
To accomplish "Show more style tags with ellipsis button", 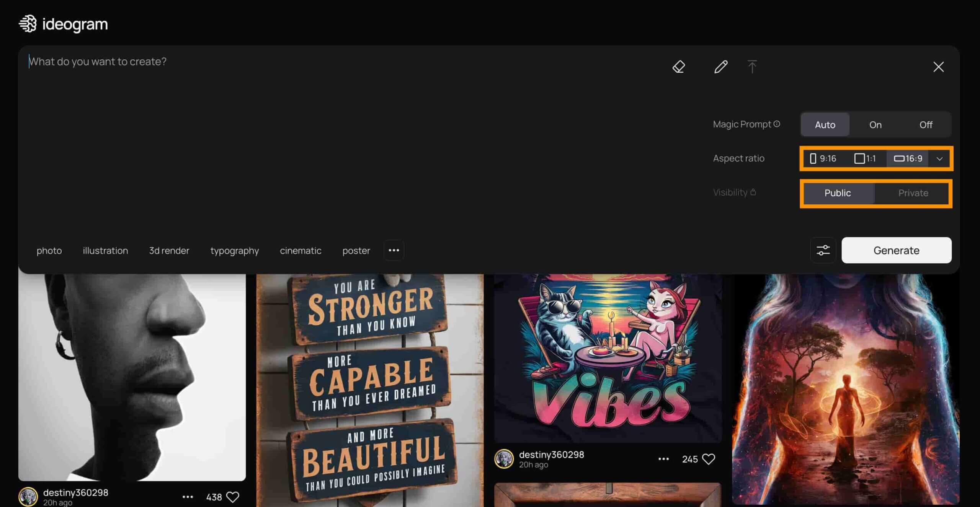I will (394, 250).
